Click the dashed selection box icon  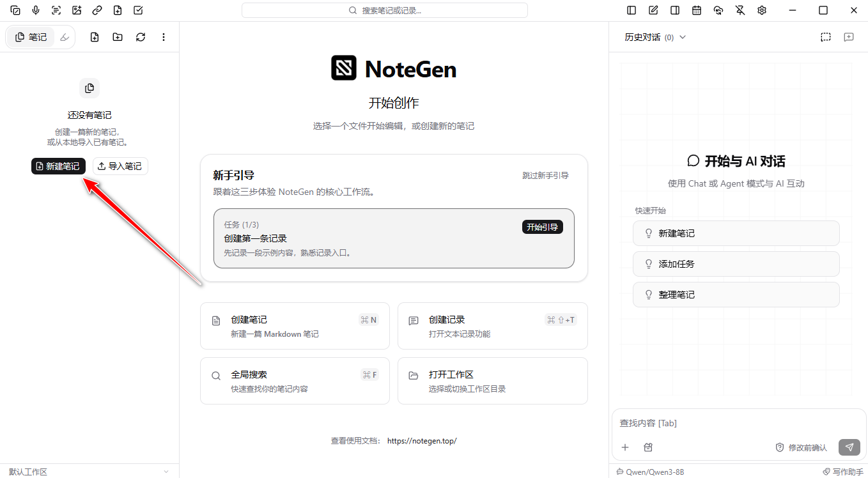[826, 37]
